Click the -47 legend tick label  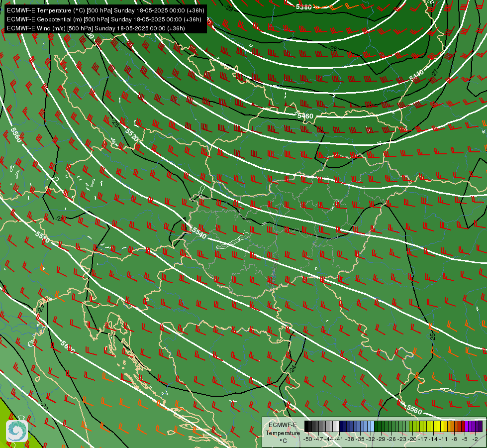318,440
